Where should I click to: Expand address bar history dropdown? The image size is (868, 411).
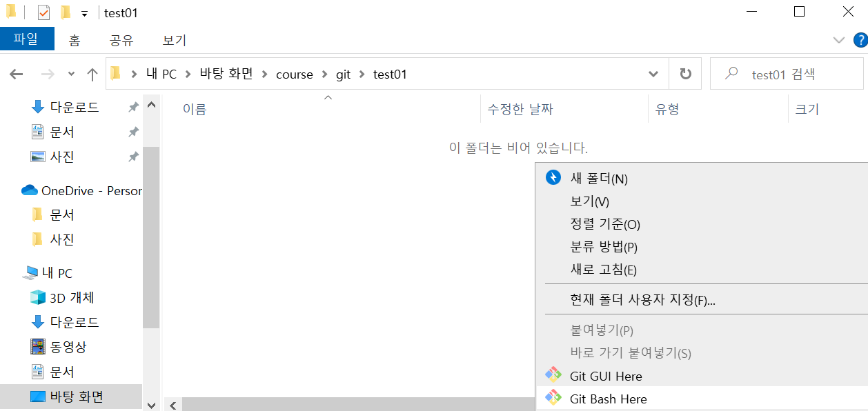[x=653, y=74]
